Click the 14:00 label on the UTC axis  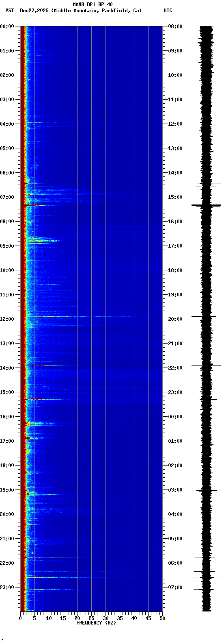tap(175, 173)
